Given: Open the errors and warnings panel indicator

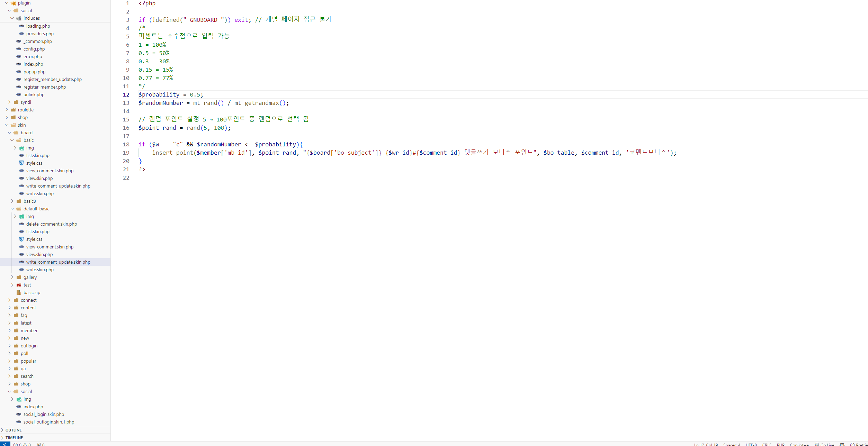Looking at the screenshot, I should coord(22,444).
